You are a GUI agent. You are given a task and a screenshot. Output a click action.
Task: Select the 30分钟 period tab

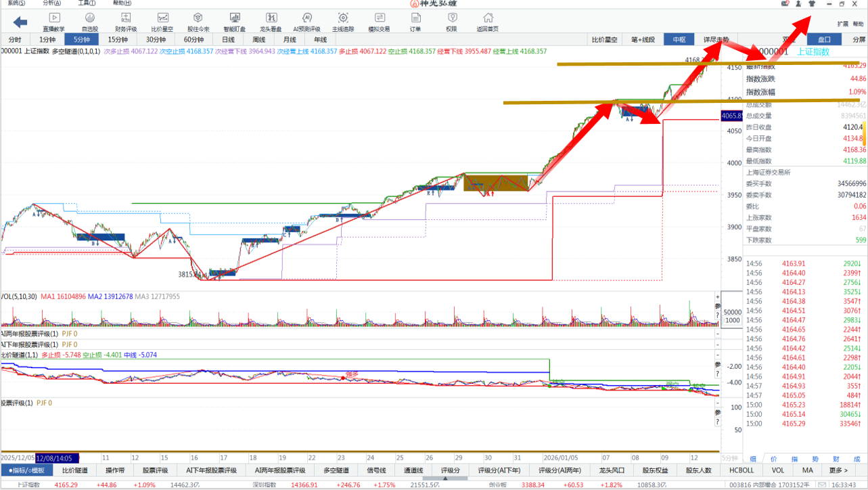click(156, 40)
